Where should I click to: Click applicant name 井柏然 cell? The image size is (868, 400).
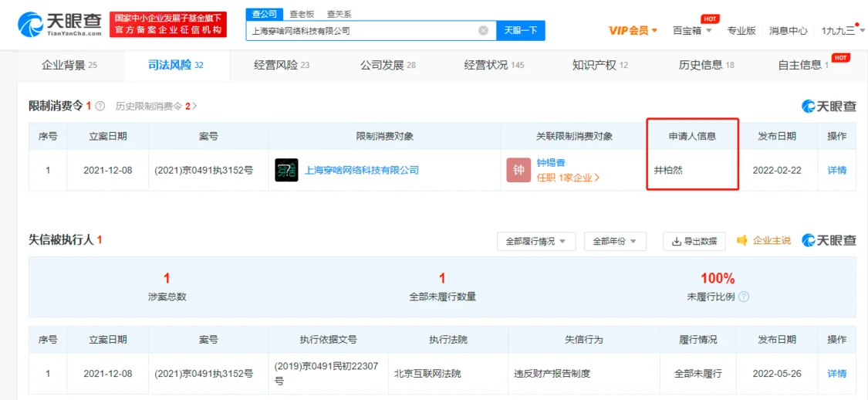pos(668,170)
